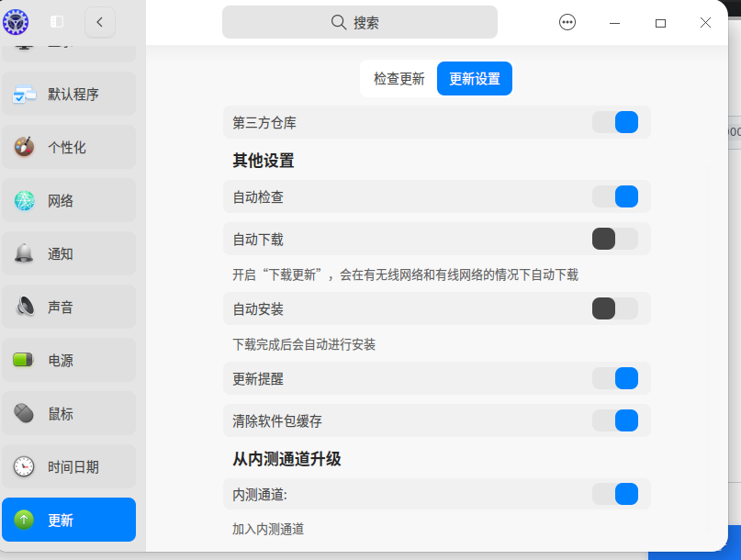The image size is (741, 560).
Task: Open the 声音 speaker icon
Action: coord(25,307)
